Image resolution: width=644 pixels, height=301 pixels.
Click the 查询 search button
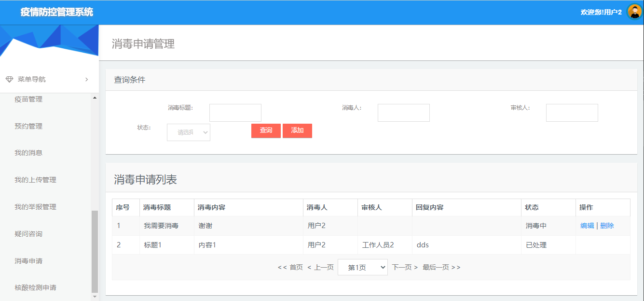coord(265,130)
